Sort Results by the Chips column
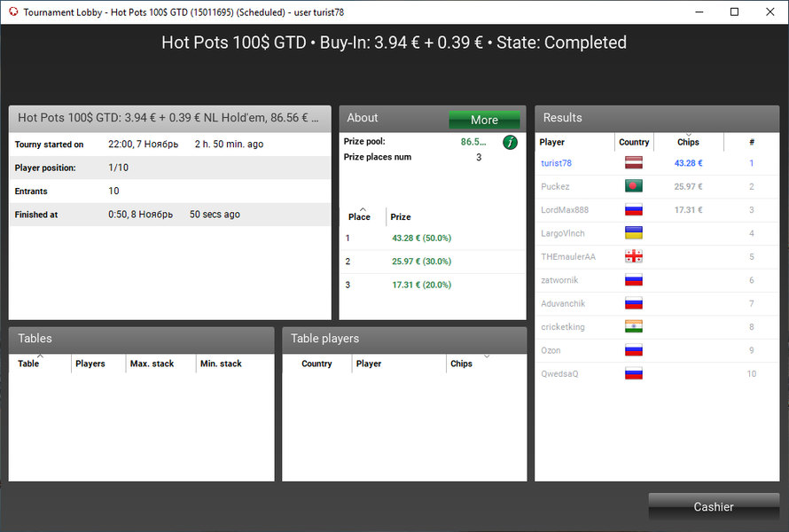The width and height of the screenshot is (789, 532). pos(688,142)
